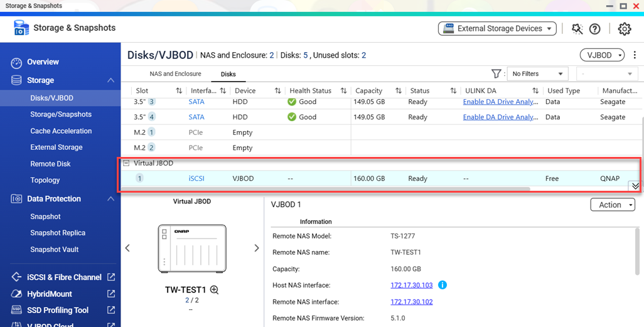
Task: Open the maintenance tools icon beside help
Action: point(577,29)
